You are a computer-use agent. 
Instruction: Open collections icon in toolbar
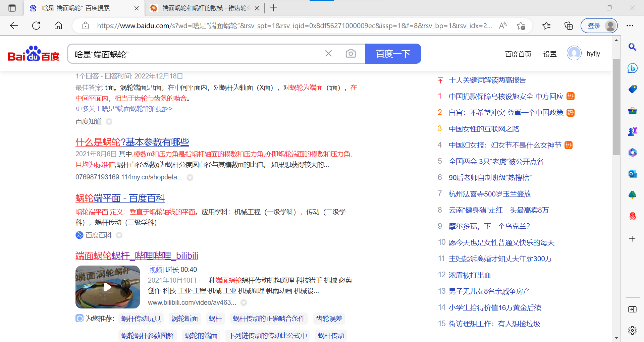click(x=569, y=26)
